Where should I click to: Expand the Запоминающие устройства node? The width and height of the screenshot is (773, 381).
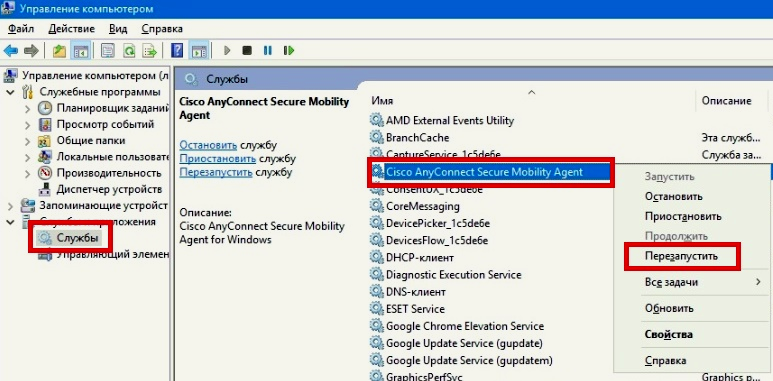coord(10,206)
